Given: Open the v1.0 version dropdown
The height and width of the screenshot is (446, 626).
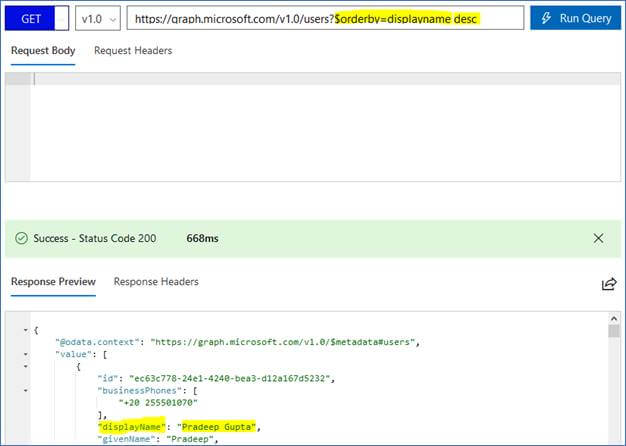Looking at the screenshot, I should pyautogui.click(x=98, y=19).
